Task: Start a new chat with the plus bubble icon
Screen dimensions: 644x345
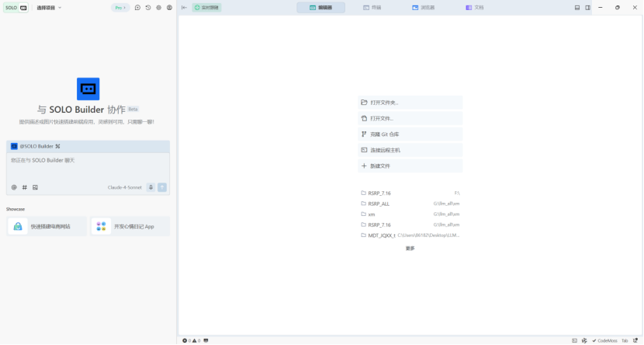Action: coord(137,8)
